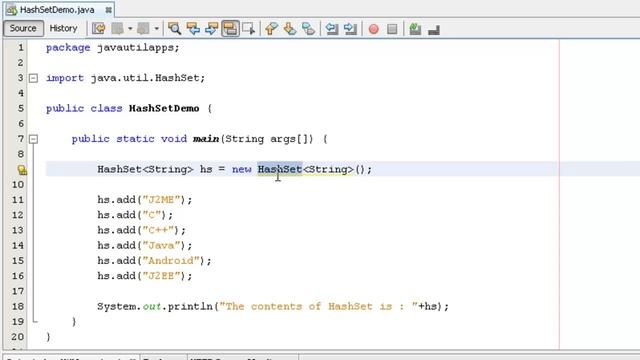Screen dimensions: 640x360
Task: Click the "Java" string on line 14
Action: tap(161, 245)
